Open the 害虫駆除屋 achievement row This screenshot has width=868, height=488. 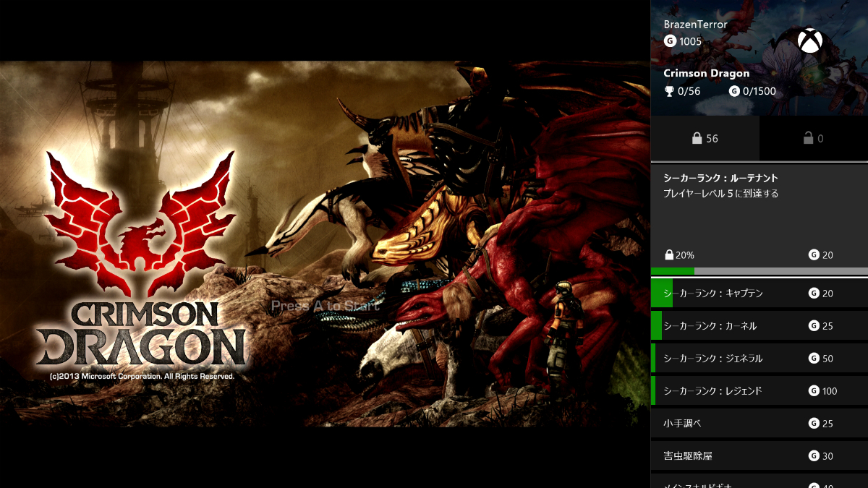point(759,455)
